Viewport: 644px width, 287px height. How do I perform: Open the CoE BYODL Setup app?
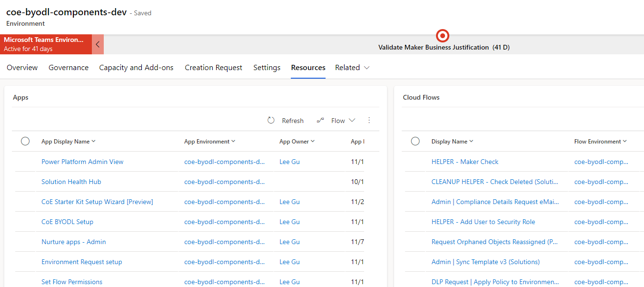pyautogui.click(x=67, y=222)
